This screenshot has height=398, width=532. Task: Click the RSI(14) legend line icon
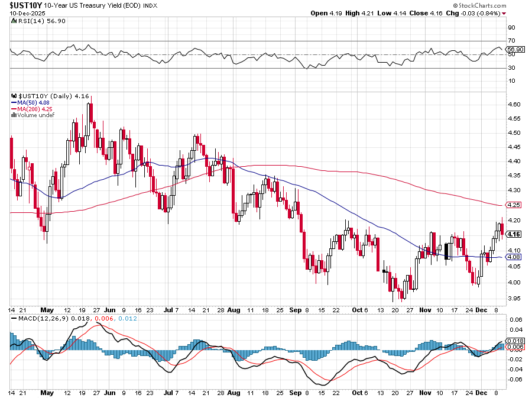click(14, 21)
